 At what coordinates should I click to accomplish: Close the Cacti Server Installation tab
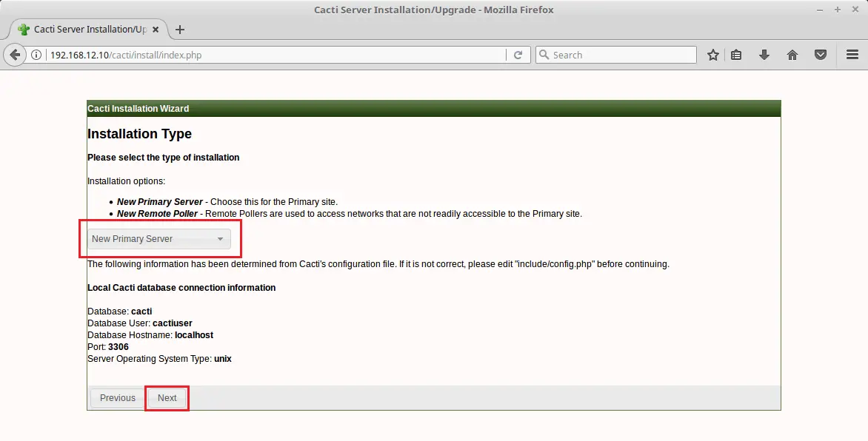pyautogui.click(x=155, y=30)
